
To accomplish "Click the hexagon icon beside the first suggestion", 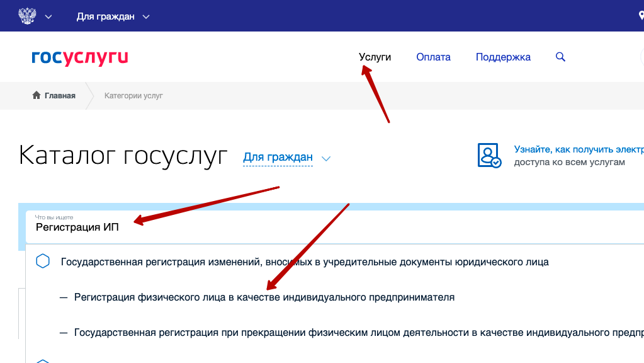I will pyautogui.click(x=43, y=262).
